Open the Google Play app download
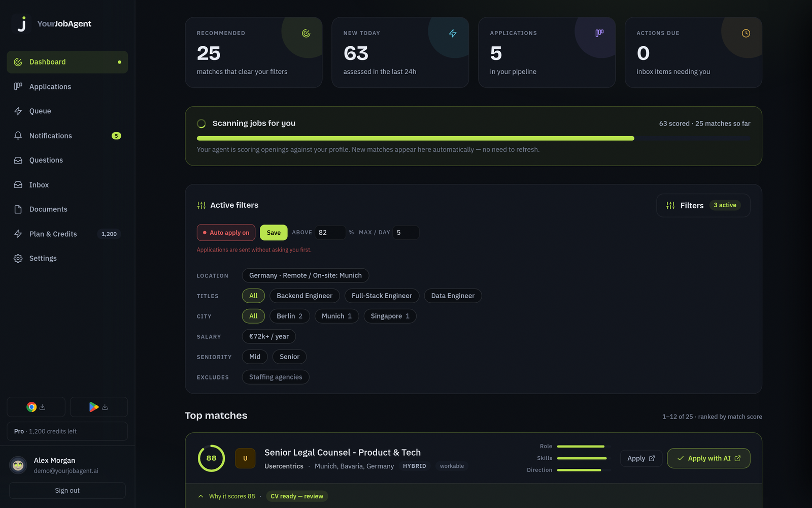The width and height of the screenshot is (812, 508). click(x=99, y=407)
